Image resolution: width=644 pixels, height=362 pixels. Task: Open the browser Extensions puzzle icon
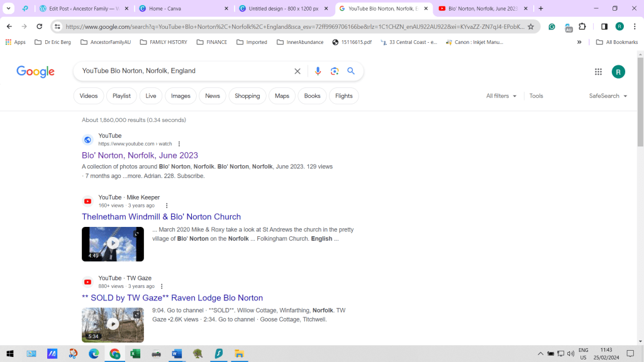tap(582, 26)
